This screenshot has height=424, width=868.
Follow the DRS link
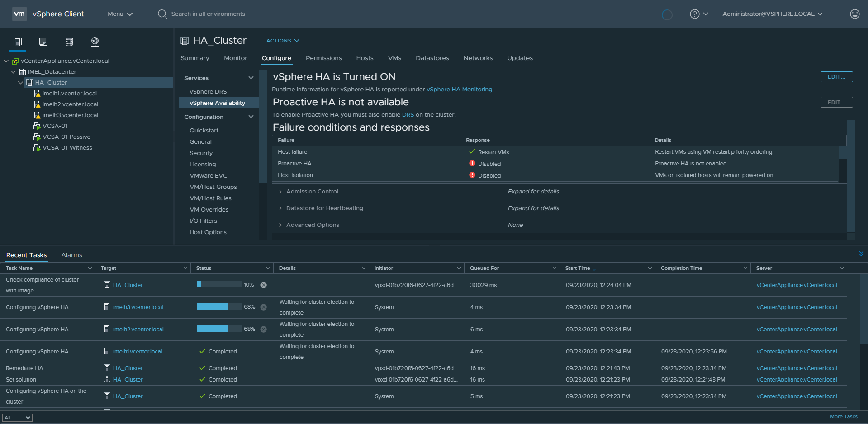[408, 115]
